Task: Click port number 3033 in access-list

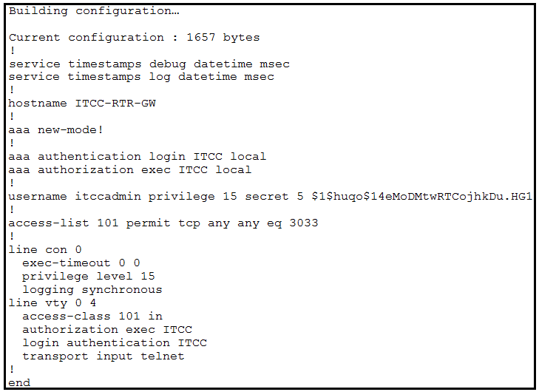Action: tap(304, 223)
